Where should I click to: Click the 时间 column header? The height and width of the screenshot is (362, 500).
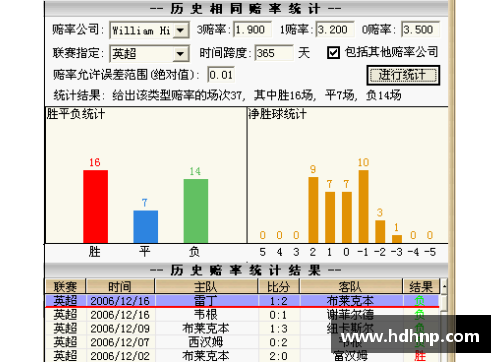[x=120, y=286]
